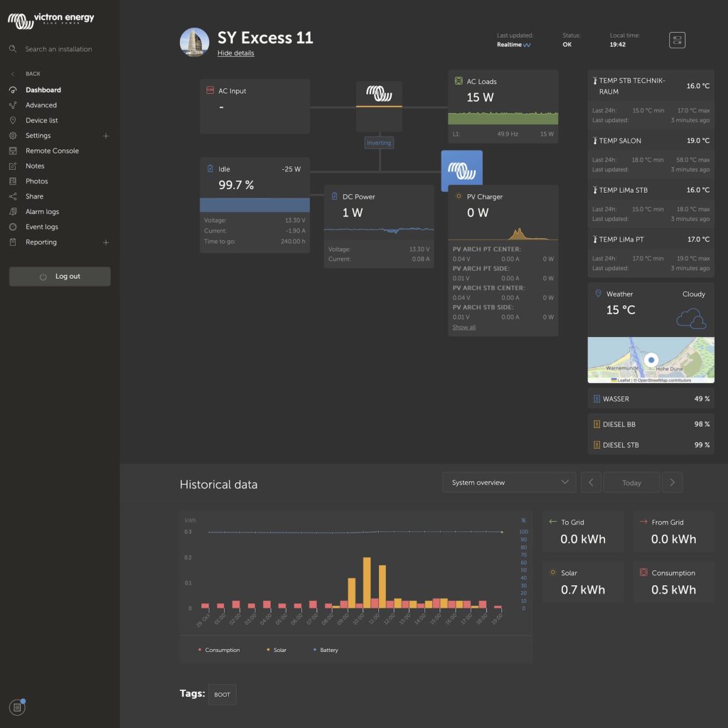Open the Today date selector
The image size is (728, 728).
tap(631, 483)
